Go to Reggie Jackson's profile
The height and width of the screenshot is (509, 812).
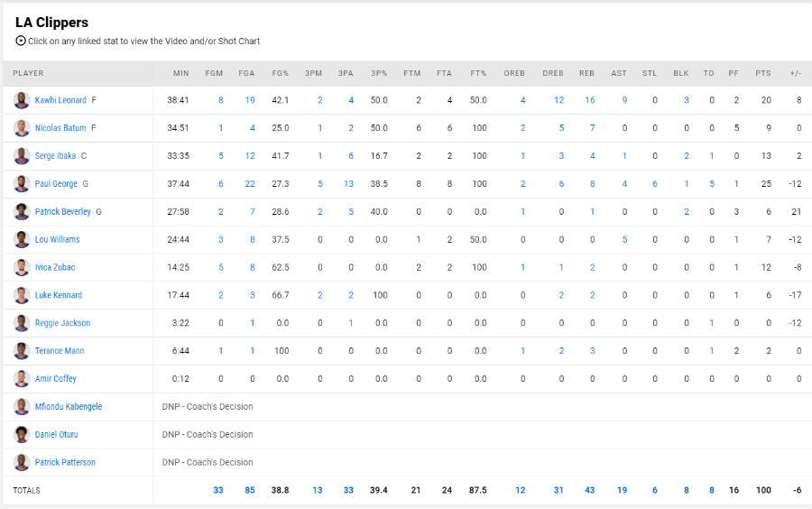(x=62, y=323)
